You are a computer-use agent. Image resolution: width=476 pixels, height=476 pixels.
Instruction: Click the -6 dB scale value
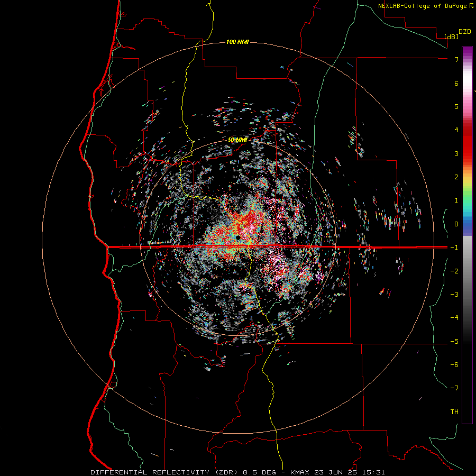coord(454,364)
